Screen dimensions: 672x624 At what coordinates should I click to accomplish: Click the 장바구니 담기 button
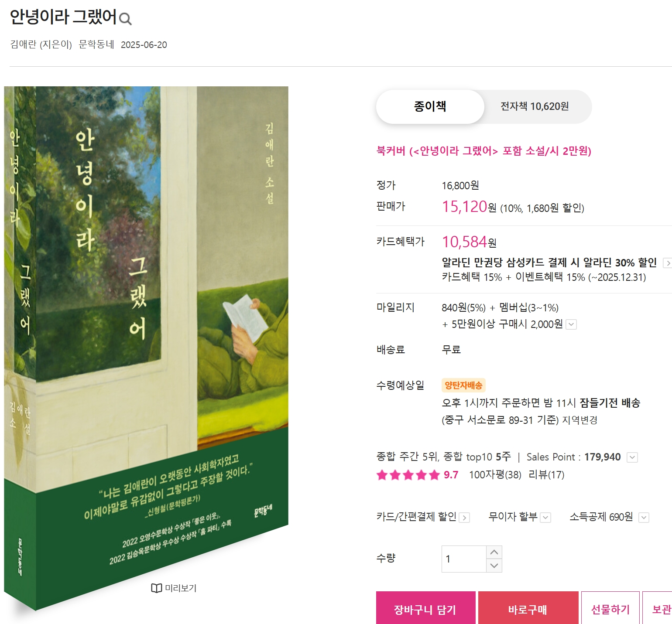click(x=425, y=608)
